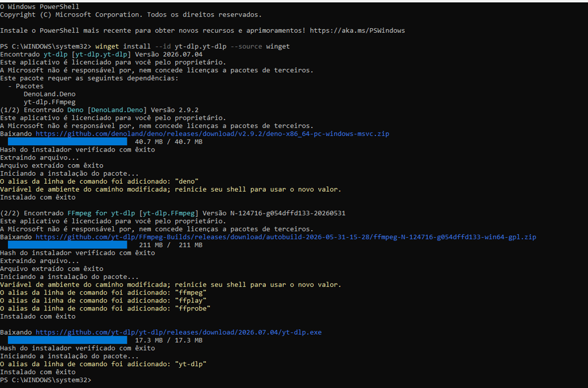Open the yt-dlp.exe download URL
Screen dimensions: 588x388
coord(179,332)
